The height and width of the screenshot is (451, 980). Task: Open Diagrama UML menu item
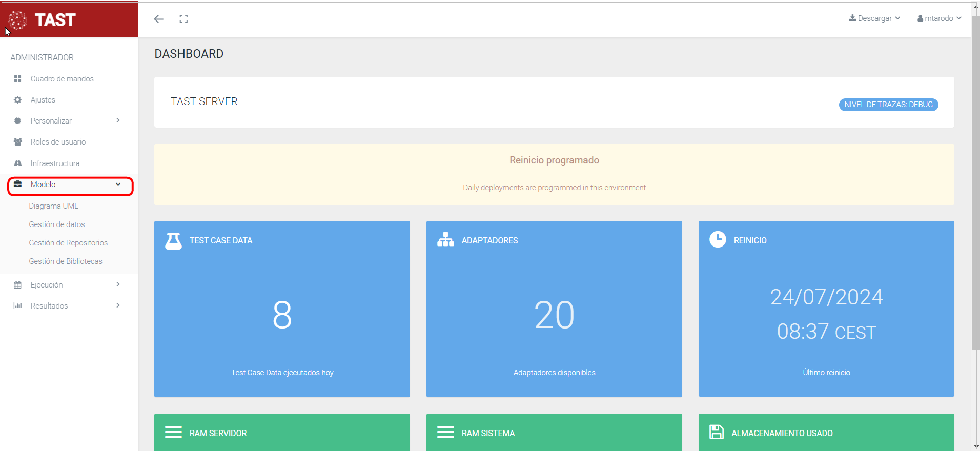click(x=54, y=206)
